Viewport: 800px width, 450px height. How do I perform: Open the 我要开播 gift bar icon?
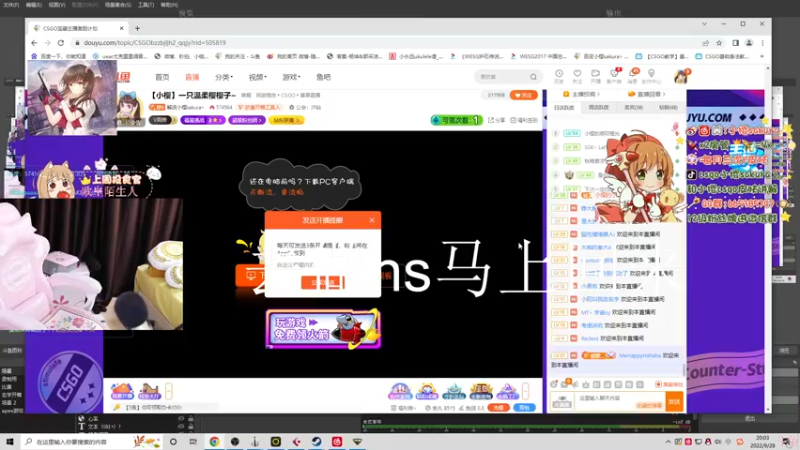(x=122, y=391)
